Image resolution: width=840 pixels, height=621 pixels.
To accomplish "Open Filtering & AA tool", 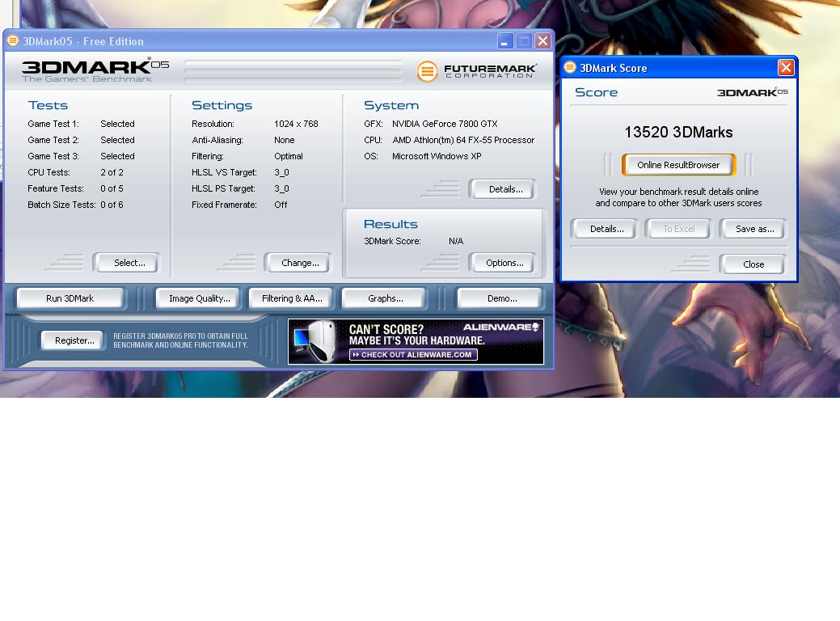I will 291,298.
